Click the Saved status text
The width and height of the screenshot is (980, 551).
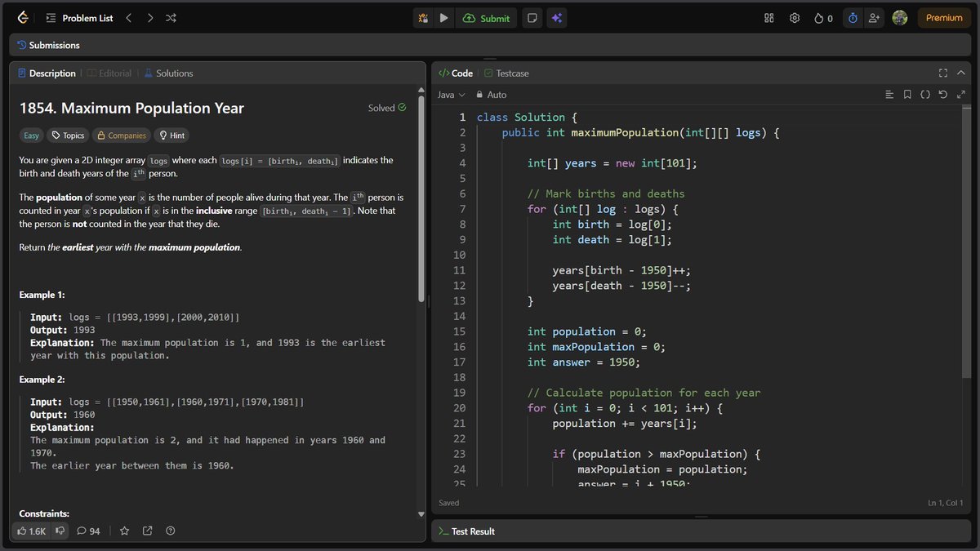coord(449,503)
